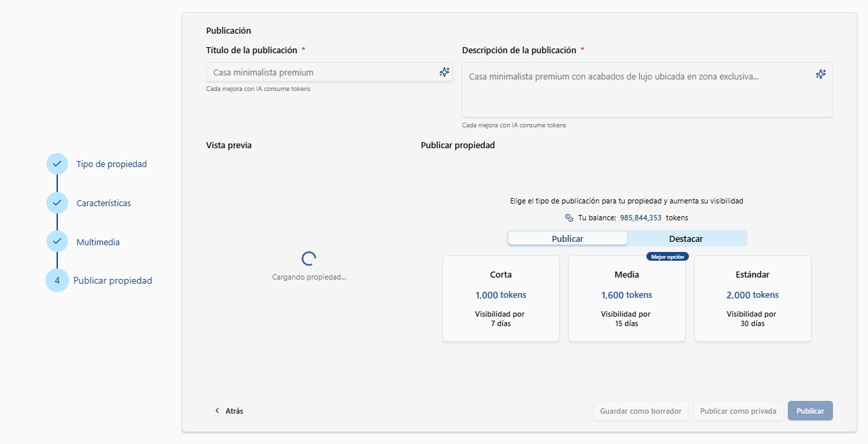Open the Características step label
The height and width of the screenshot is (444, 868).
point(104,203)
